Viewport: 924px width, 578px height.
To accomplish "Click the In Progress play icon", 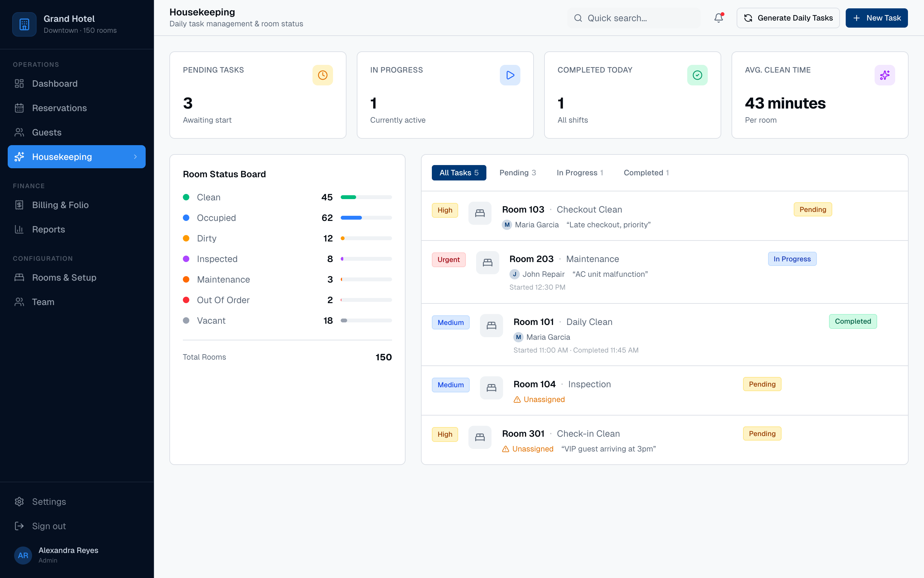I will click(510, 75).
